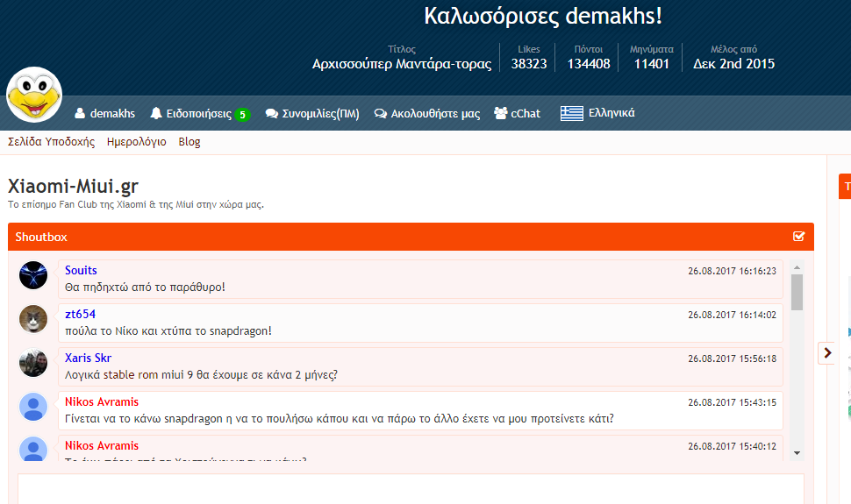Open Xaris Skr's username link

[x=88, y=358]
